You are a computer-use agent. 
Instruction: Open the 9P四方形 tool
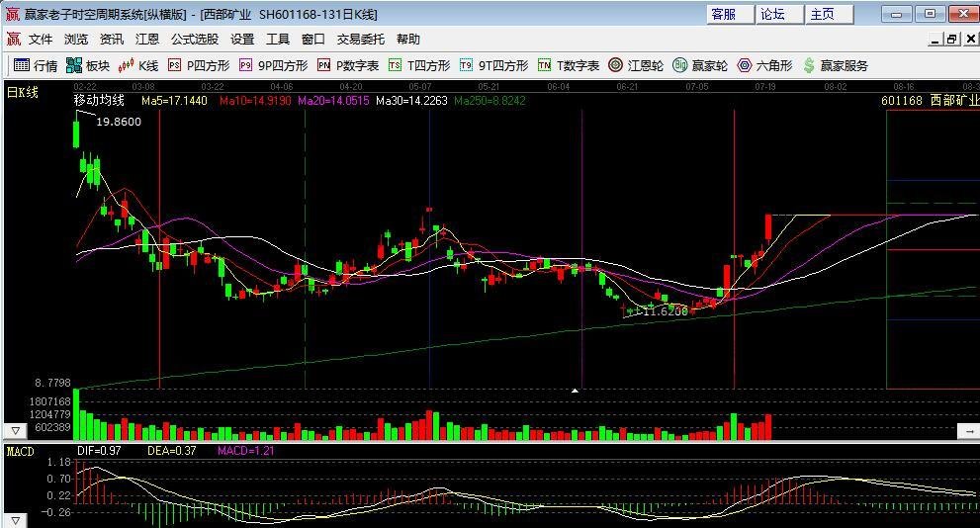pyautogui.click(x=274, y=65)
